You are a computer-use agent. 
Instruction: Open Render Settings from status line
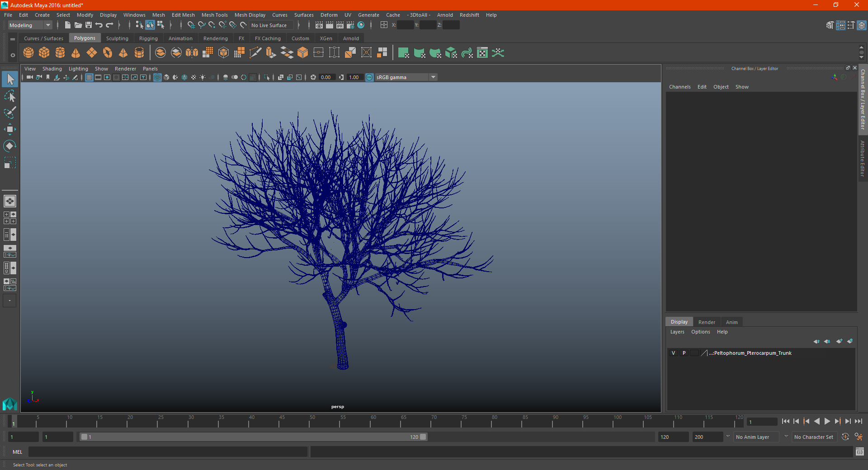[x=350, y=25]
